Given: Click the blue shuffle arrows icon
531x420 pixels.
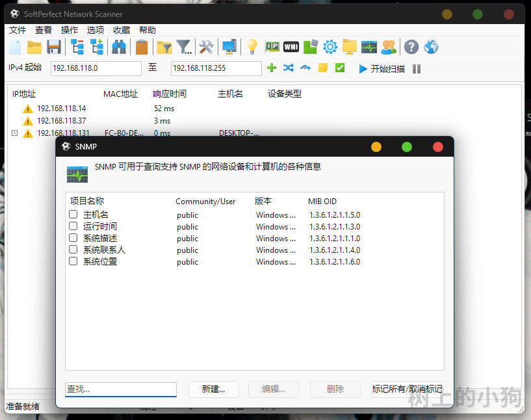Looking at the screenshot, I should (x=289, y=68).
